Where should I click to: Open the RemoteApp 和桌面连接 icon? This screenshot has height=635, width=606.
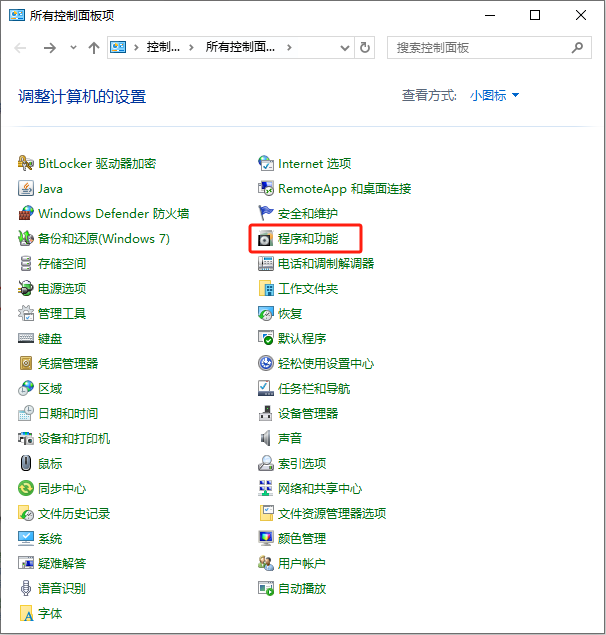click(266, 188)
